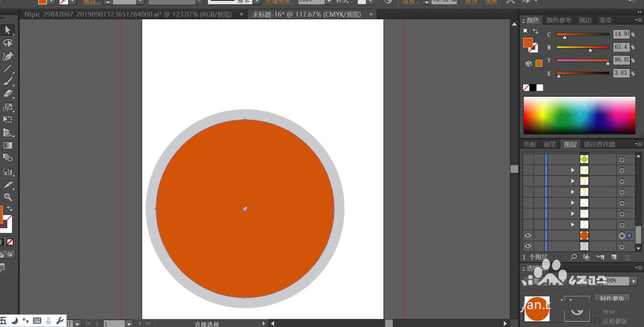Viewport: 644px width, 327px height.
Task: Select the Shape Builder tool
Action: pos(7,158)
